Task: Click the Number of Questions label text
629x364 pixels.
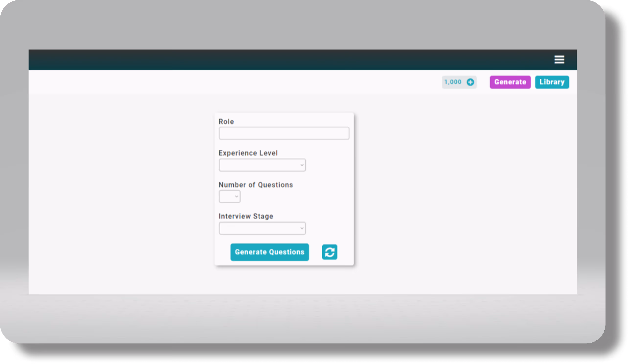Action: tap(256, 185)
